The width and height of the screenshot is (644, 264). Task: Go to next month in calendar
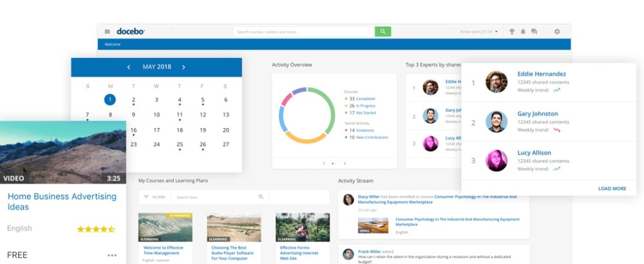(184, 67)
